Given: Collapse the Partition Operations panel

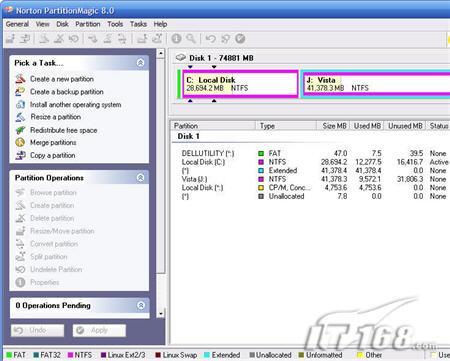Looking at the screenshot, I should (141, 178).
